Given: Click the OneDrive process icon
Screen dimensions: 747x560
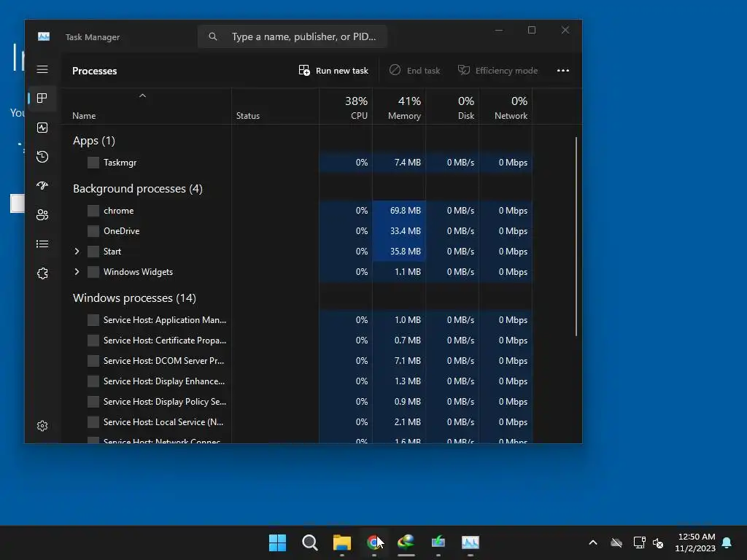Looking at the screenshot, I should 93,231.
